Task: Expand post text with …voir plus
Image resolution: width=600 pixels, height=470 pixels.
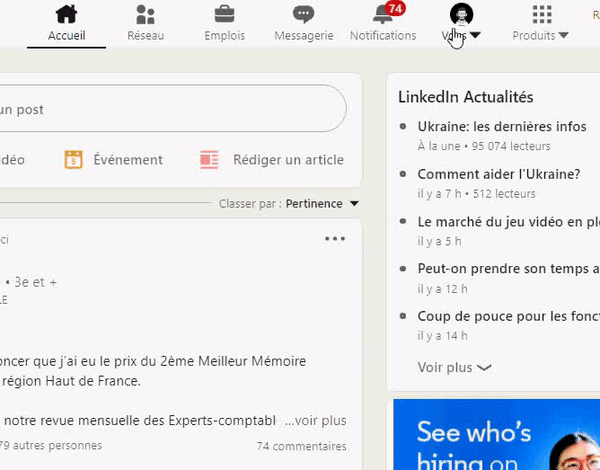Action: [315, 420]
